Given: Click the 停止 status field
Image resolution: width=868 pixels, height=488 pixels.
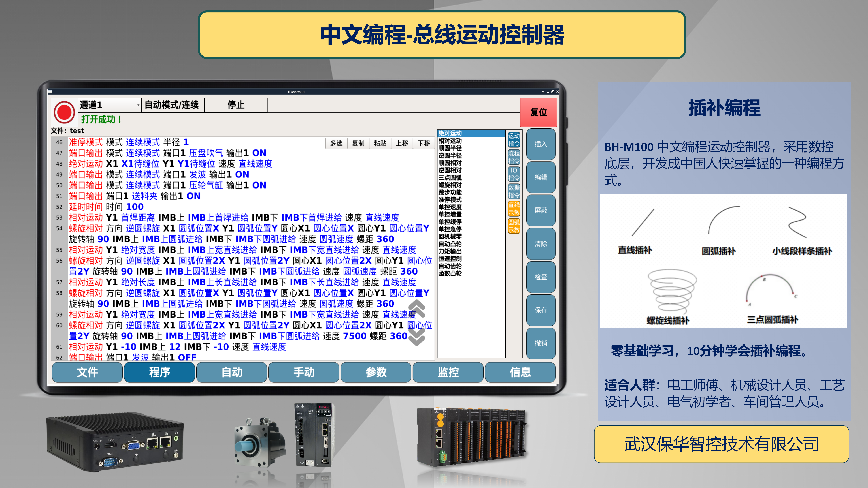Looking at the screenshot, I should (x=236, y=105).
